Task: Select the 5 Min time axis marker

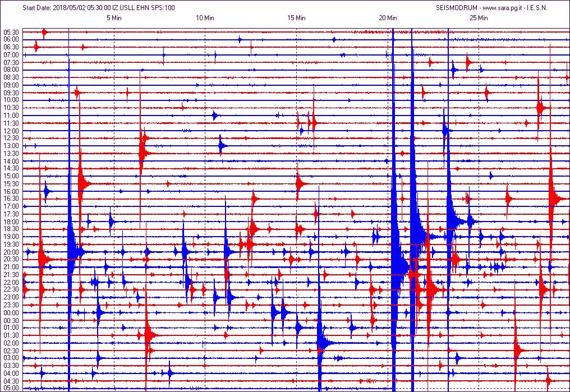Action: click(114, 18)
